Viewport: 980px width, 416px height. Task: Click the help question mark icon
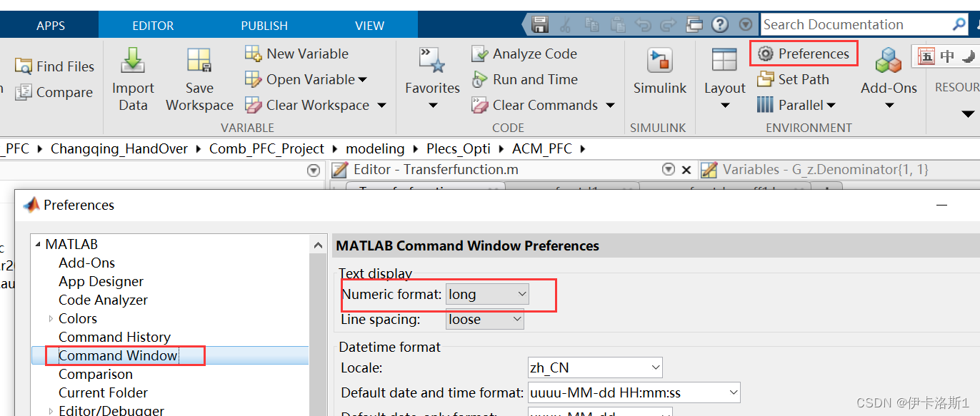click(720, 24)
